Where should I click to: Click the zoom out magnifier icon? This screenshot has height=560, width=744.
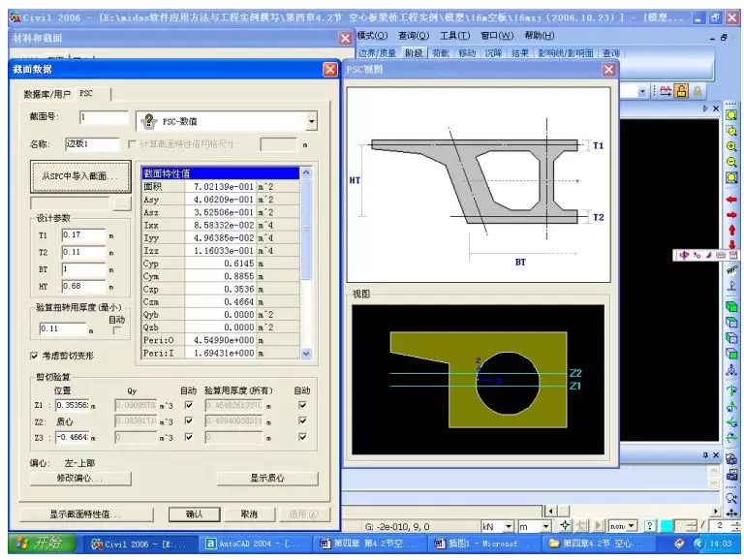[x=731, y=162]
